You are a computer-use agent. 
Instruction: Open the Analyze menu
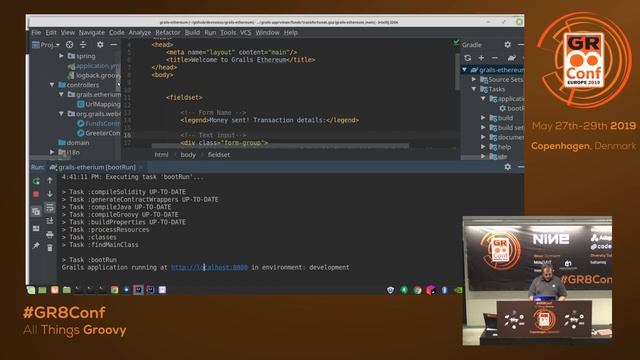click(140, 32)
